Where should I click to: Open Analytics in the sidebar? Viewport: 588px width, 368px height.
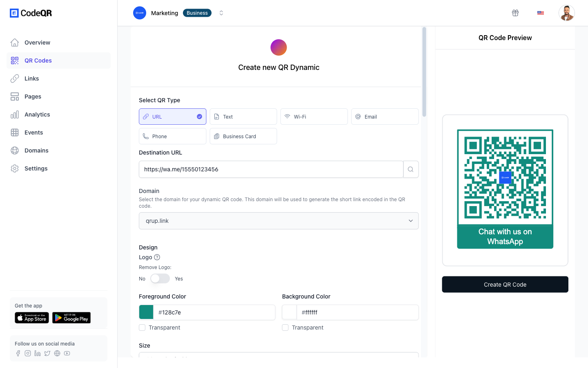tap(59, 114)
